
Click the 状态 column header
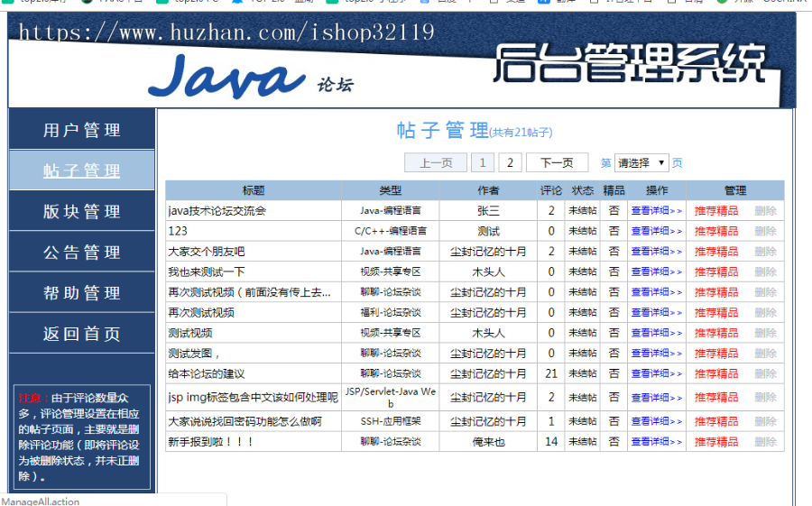tap(583, 190)
